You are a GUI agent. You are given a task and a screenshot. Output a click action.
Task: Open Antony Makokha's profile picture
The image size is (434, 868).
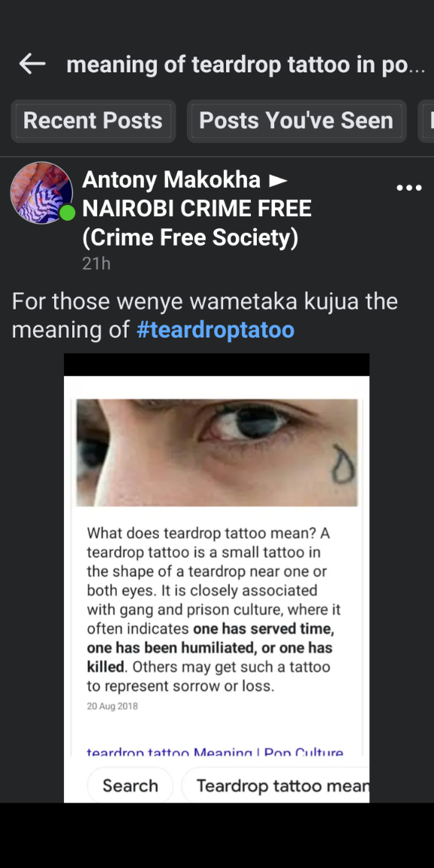tap(41, 193)
